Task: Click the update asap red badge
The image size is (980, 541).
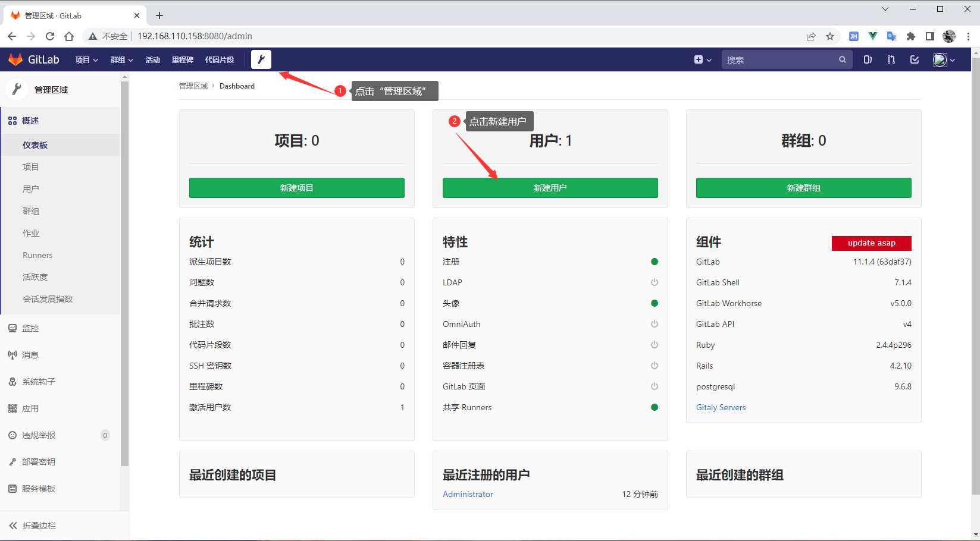Action: click(872, 243)
